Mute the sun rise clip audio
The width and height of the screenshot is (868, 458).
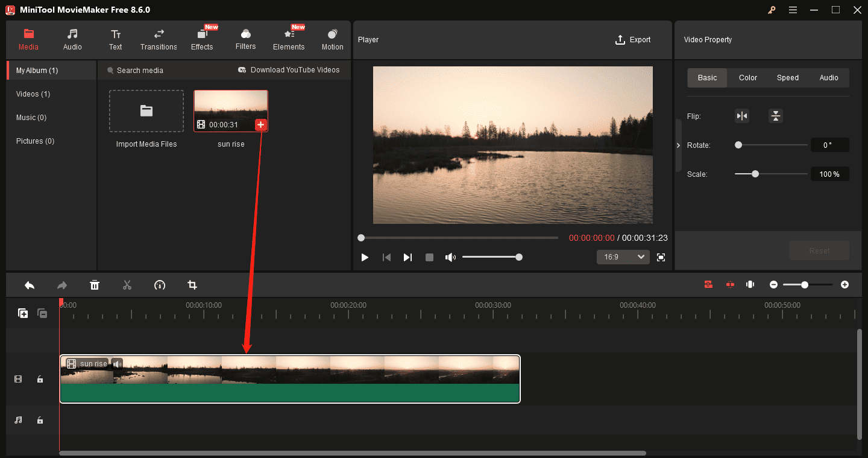click(117, 363)
